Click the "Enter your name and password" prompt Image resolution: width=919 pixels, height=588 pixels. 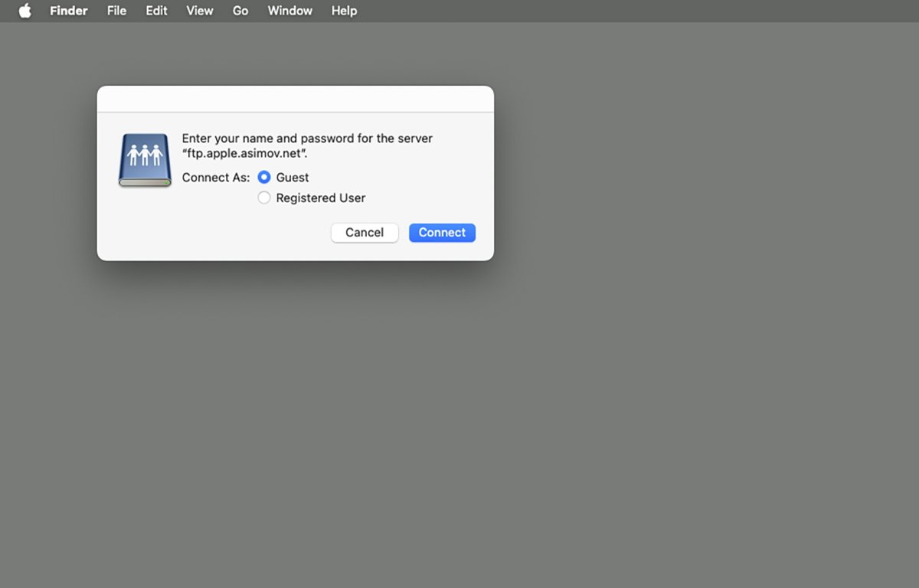tap(307, 139)
